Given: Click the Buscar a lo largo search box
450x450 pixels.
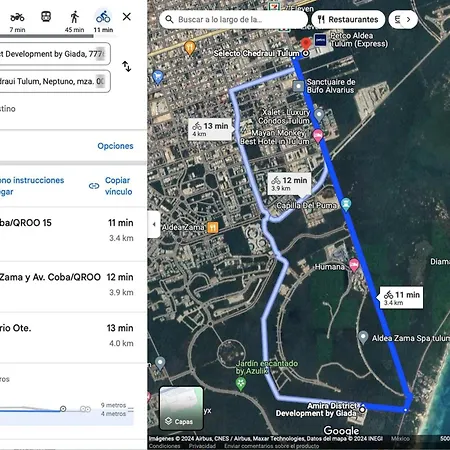Looking at the screenshot, I should point(233,19).
